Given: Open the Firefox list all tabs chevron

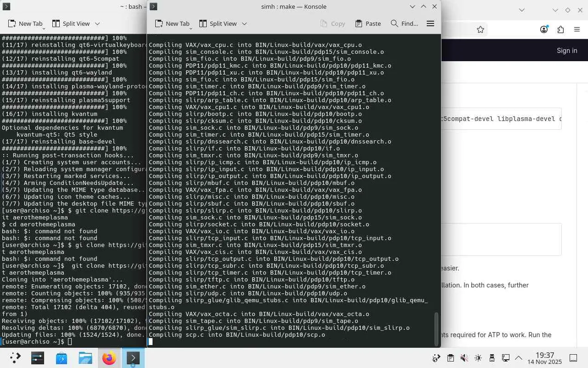Looking at the screenshot, I should pos(522,10).
